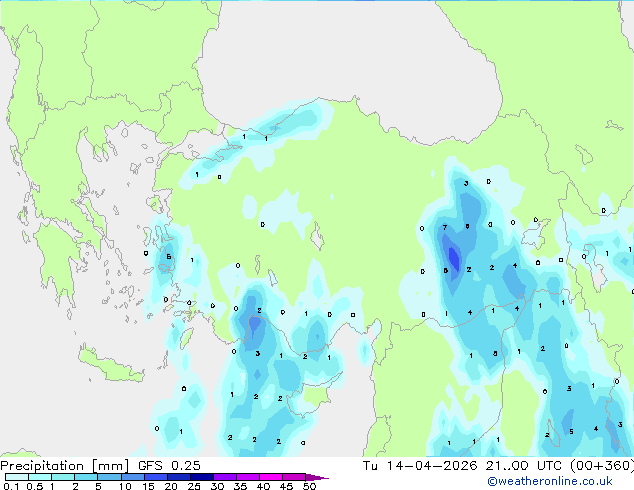
Task: Pick the legend swatch between 20 and 25
Action: 179,477
